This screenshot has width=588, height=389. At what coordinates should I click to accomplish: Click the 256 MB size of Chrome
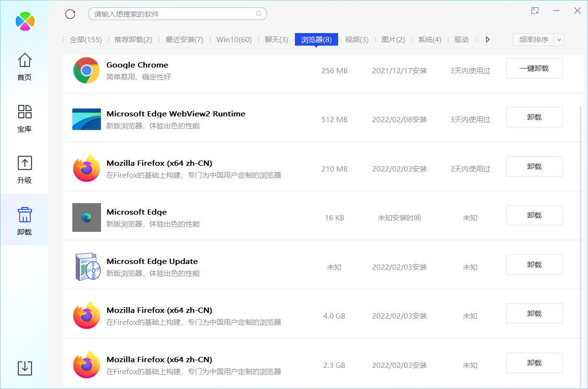click(x=334, y=71)
